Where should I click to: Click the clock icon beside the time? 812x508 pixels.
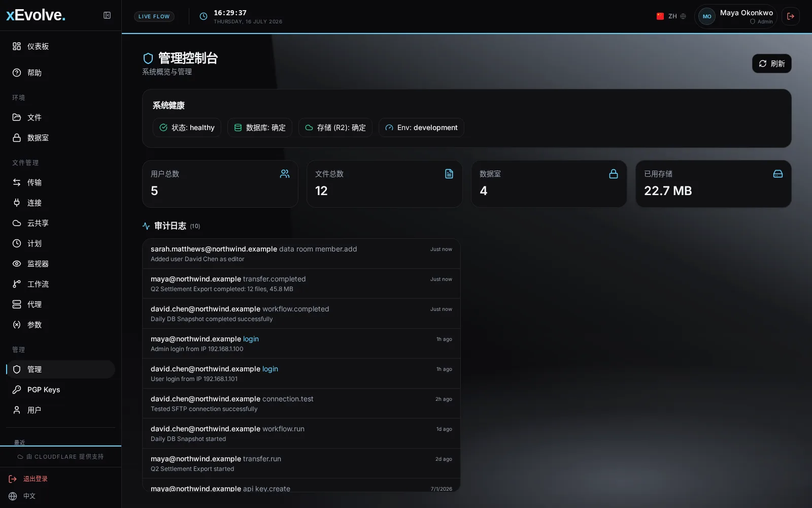click(x=204, y=16)
